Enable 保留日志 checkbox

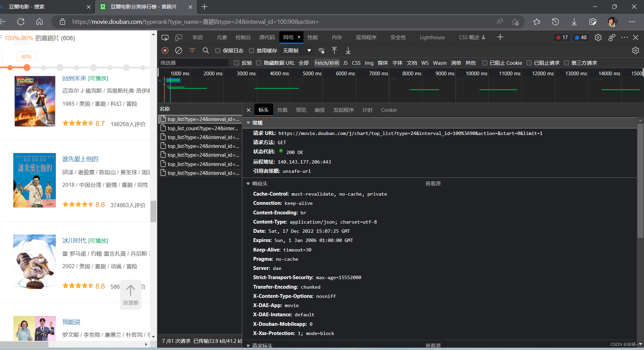click(218, 50)
